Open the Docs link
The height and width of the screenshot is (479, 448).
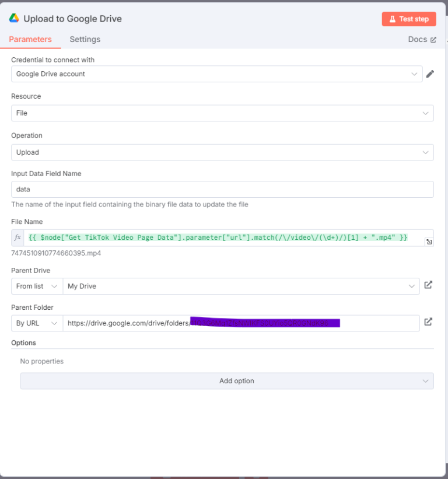pos(418,39)
